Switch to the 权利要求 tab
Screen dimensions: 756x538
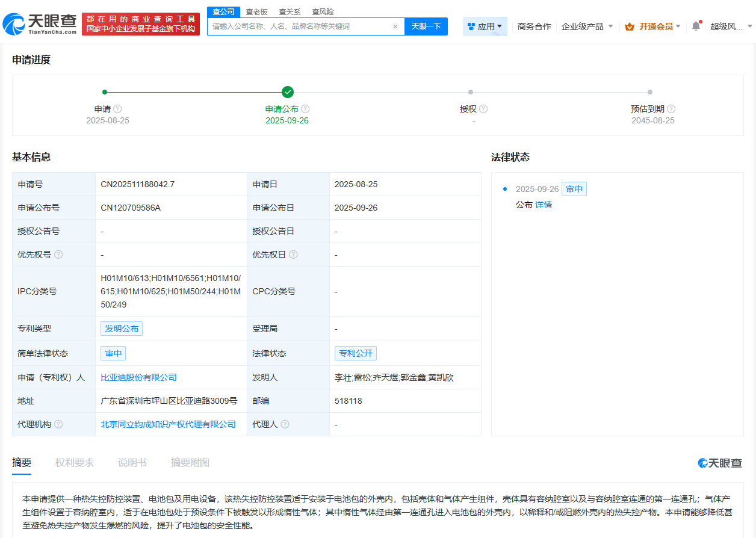[74, 462]
